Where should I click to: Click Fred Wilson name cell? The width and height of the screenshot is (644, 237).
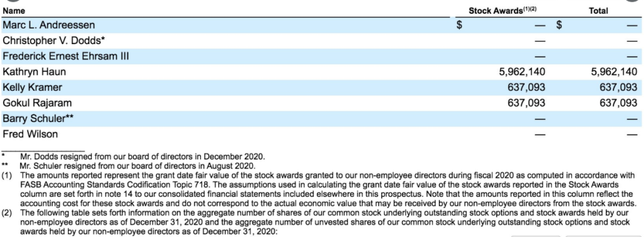click(x=30, y=134)
